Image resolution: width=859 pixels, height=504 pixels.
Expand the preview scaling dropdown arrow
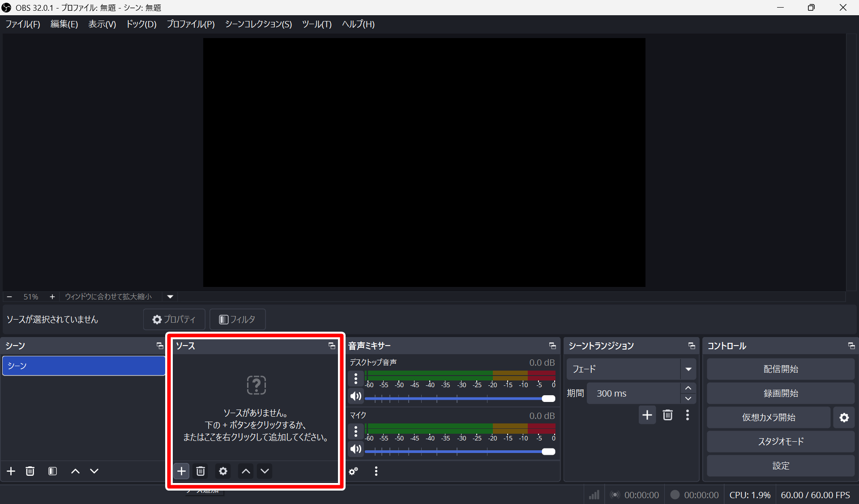[170, 297]
